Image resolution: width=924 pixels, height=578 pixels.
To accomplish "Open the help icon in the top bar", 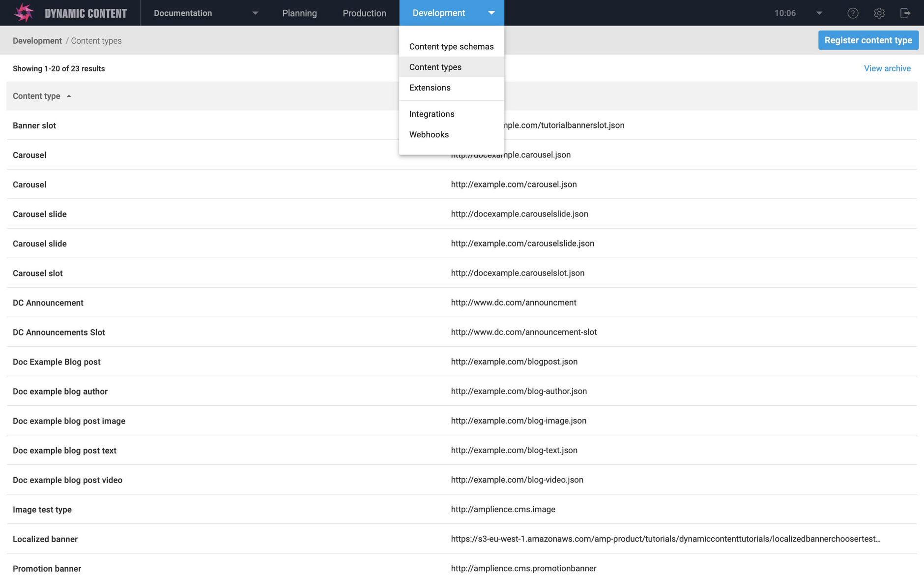I will [x=853, y=13].
